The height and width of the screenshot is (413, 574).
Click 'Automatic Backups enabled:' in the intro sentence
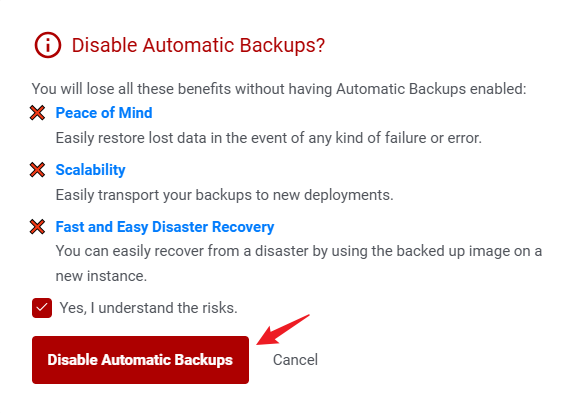click(x=431, y=89)
